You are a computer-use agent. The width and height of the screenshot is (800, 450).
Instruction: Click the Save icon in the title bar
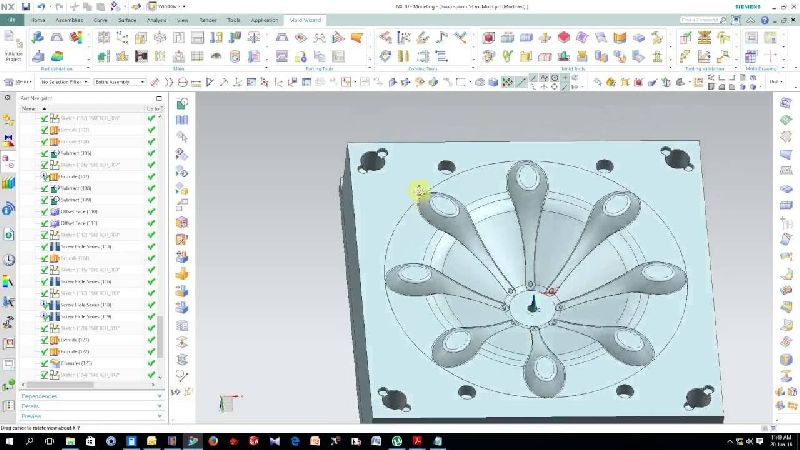(27, 6)
